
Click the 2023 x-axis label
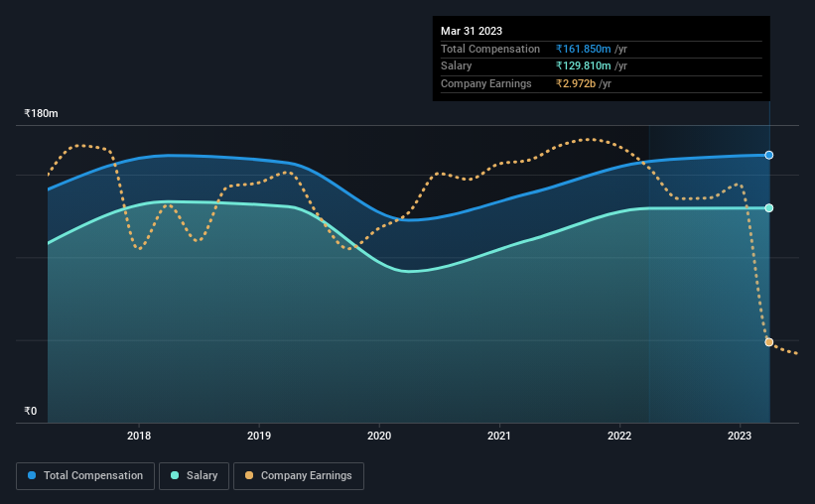[740, 436]
